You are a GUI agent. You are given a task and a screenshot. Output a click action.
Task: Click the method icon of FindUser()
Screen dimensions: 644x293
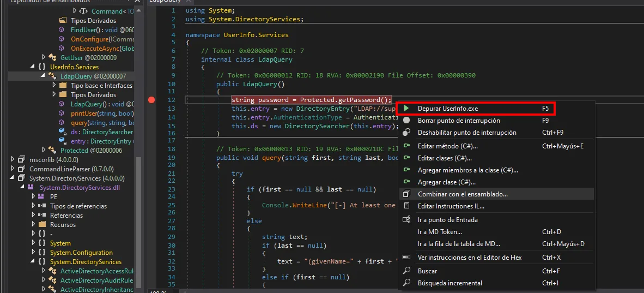[62, 29]
